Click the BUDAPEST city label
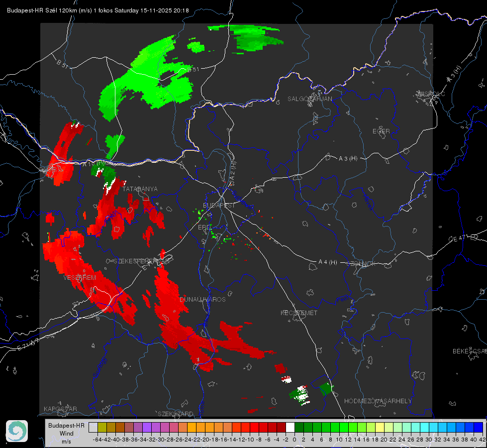487x448 pixels. point(219,206)
